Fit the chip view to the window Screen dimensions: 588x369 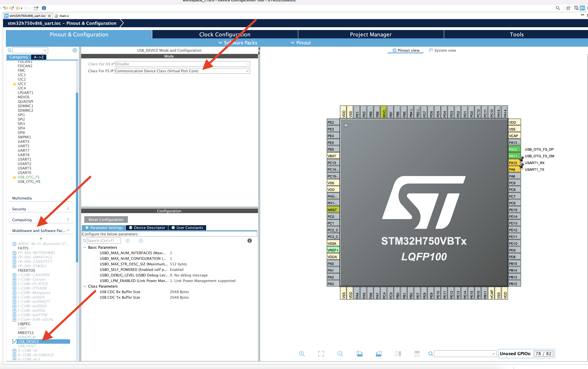321,354
